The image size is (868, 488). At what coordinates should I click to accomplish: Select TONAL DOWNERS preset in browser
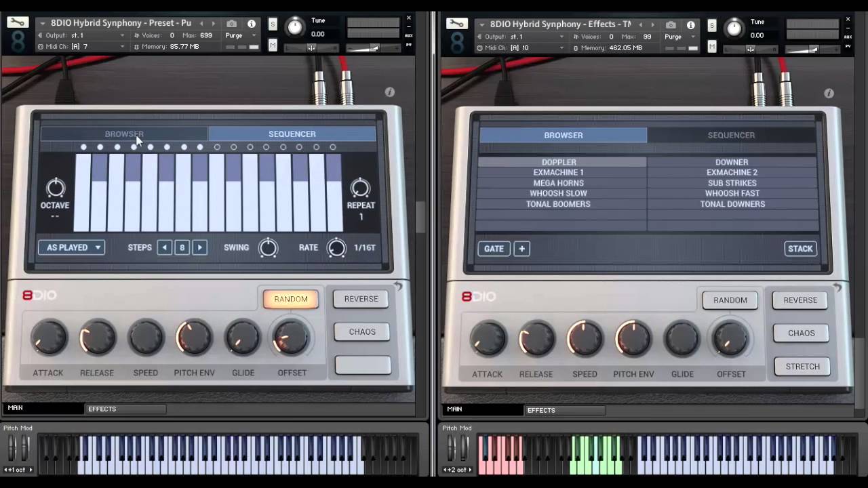(732, 204)
